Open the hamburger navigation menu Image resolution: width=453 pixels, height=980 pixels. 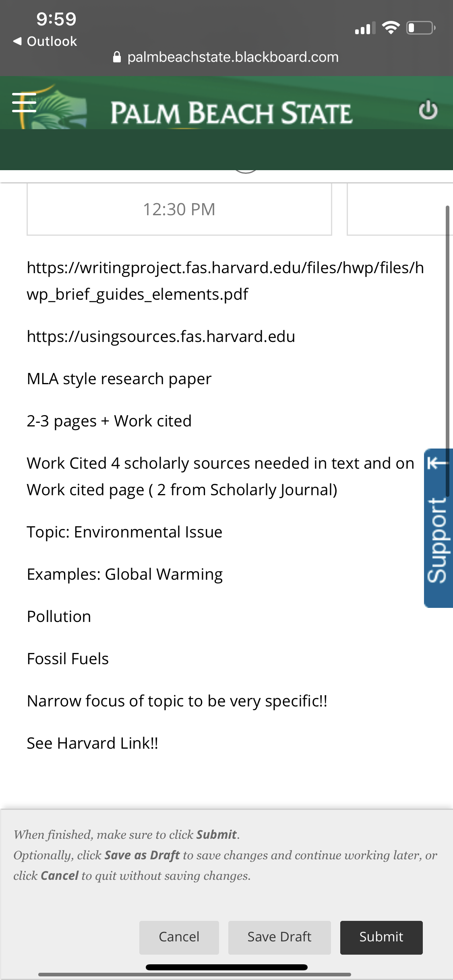pos(24,102)
